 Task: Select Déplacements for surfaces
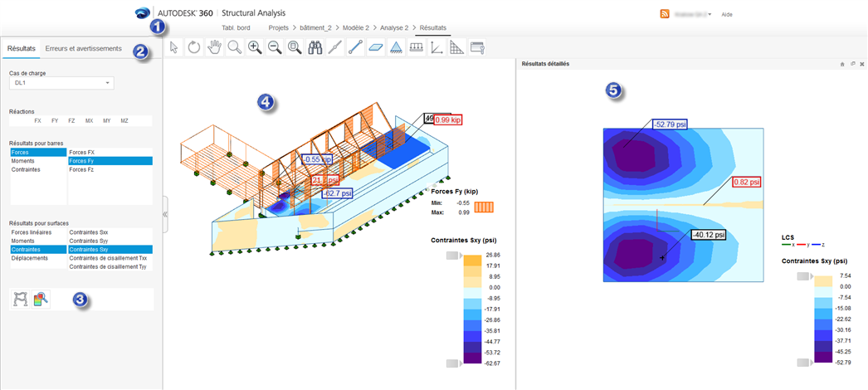[x=38, y=258]
